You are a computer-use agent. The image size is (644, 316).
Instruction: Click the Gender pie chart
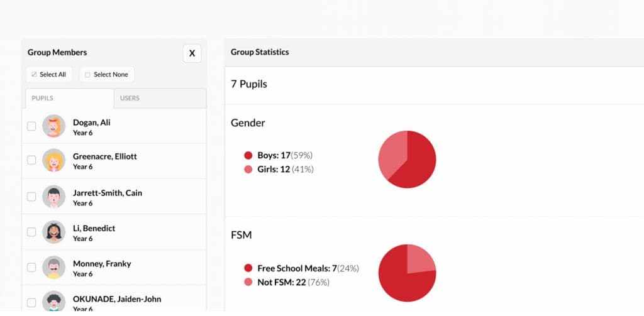coord(407,159)
